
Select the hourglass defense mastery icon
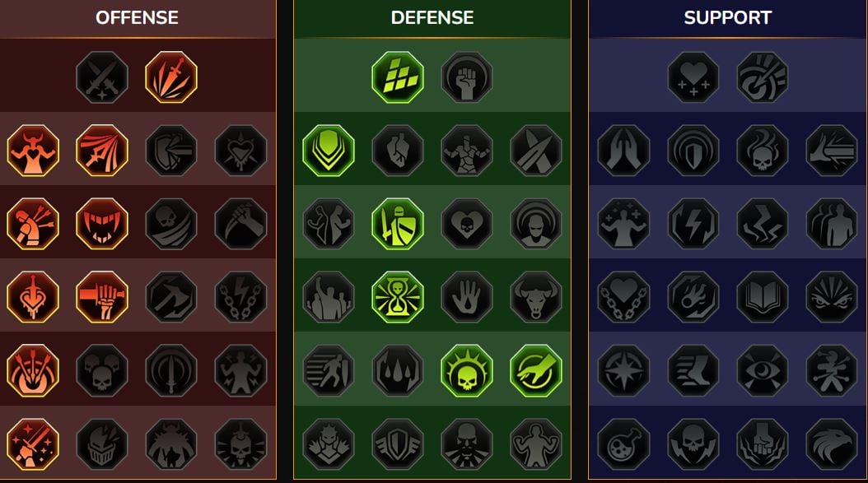pos(398,297)
